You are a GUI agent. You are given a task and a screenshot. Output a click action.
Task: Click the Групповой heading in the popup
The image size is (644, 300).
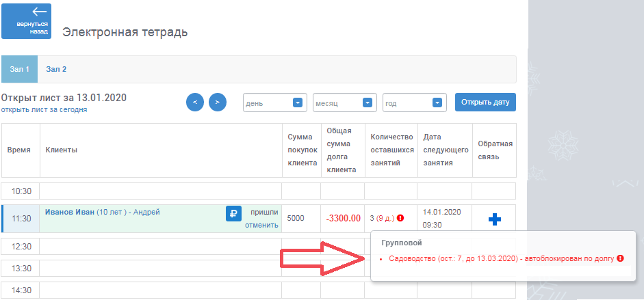tap(400, 243)
